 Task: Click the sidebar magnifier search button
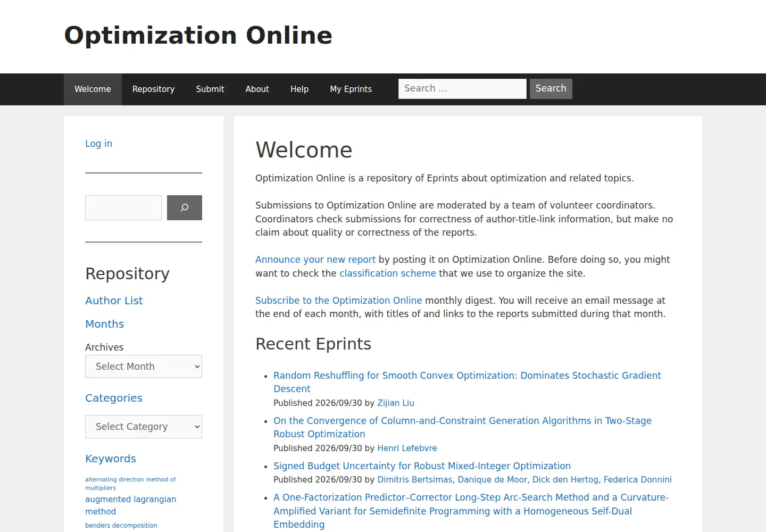point(185,207)
